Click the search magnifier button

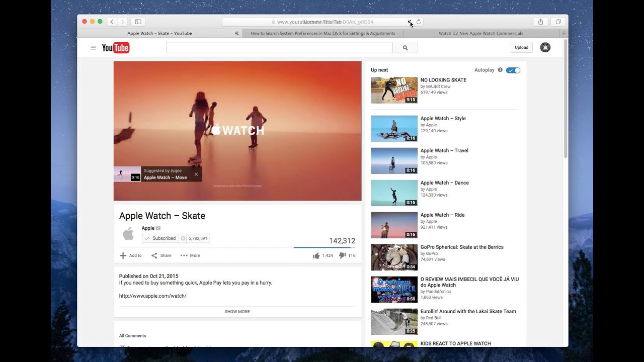pos(406,48)
